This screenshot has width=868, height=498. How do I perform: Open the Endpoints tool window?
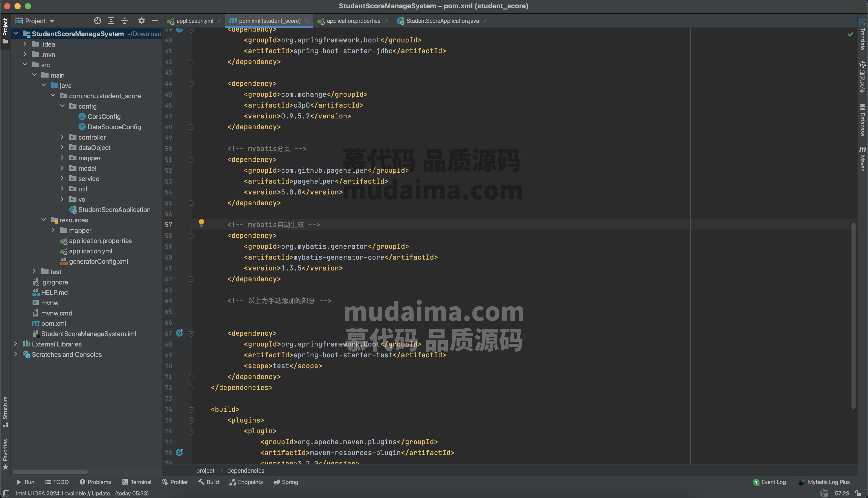click(x=246, y=482)
